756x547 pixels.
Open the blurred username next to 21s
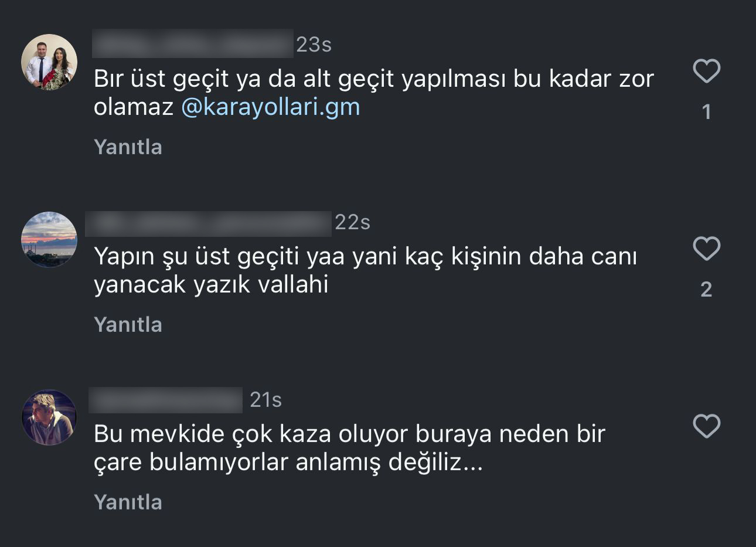pos(165,400)
